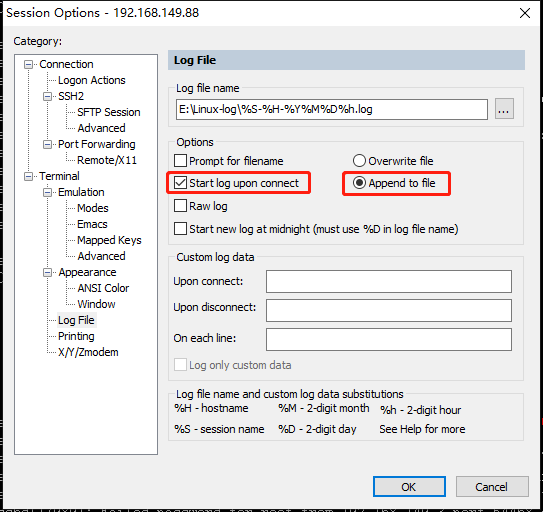Viewport: 543px width, 512px height.
Task: Choose the Append to file option
Action: (359, 183)
